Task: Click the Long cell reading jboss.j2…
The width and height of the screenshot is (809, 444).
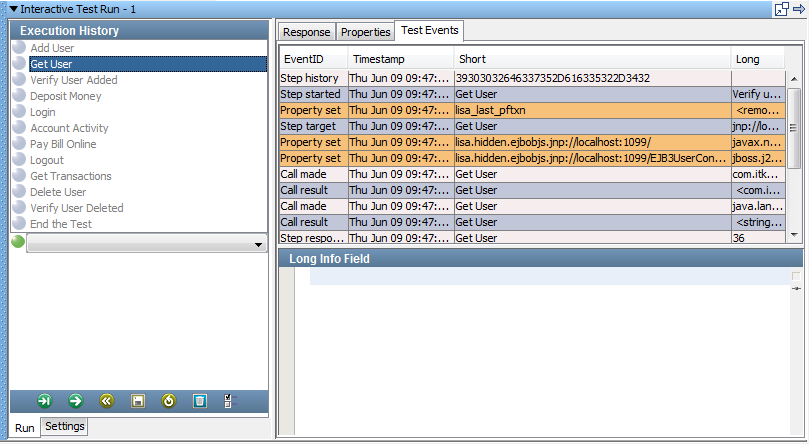Action: (x=758, y=158)
